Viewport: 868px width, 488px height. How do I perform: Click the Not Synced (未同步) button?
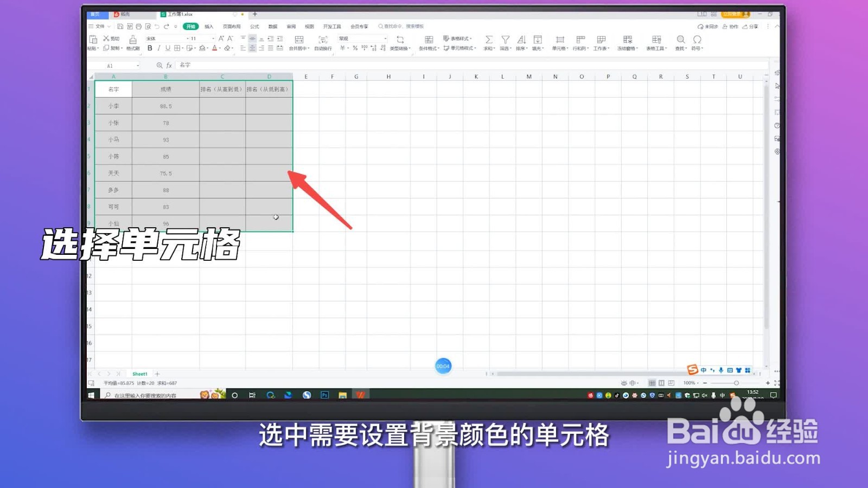[x=708, y=27]
